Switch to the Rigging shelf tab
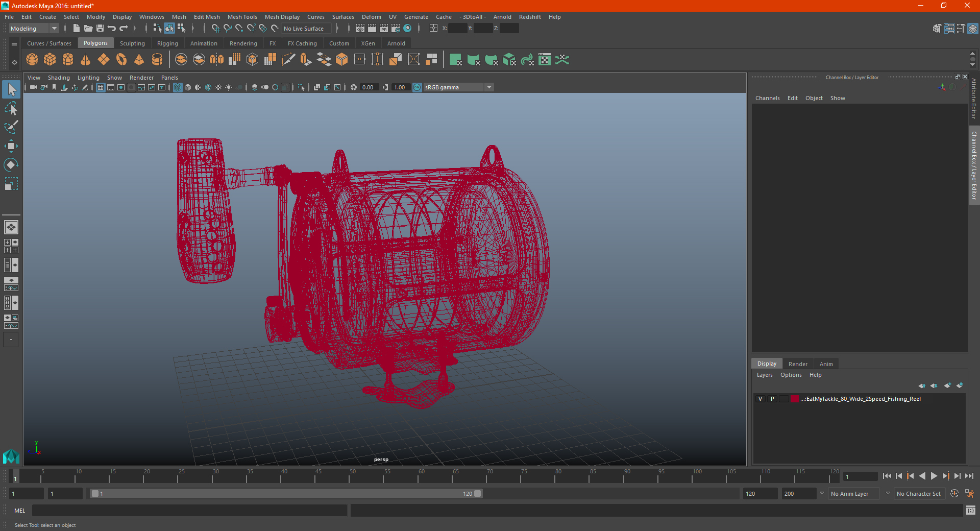The image size is (980, 531). tap(167, 43)
